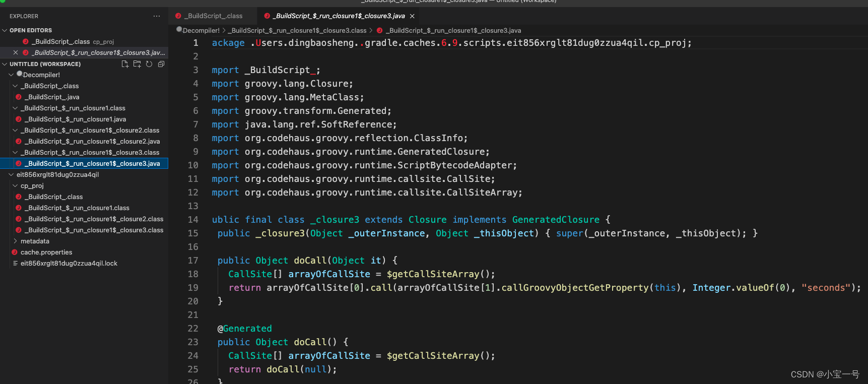This screenshot has width=868, height=384.
Task: Click the New Folder icon in the workspace header
Action: point(137,64)
